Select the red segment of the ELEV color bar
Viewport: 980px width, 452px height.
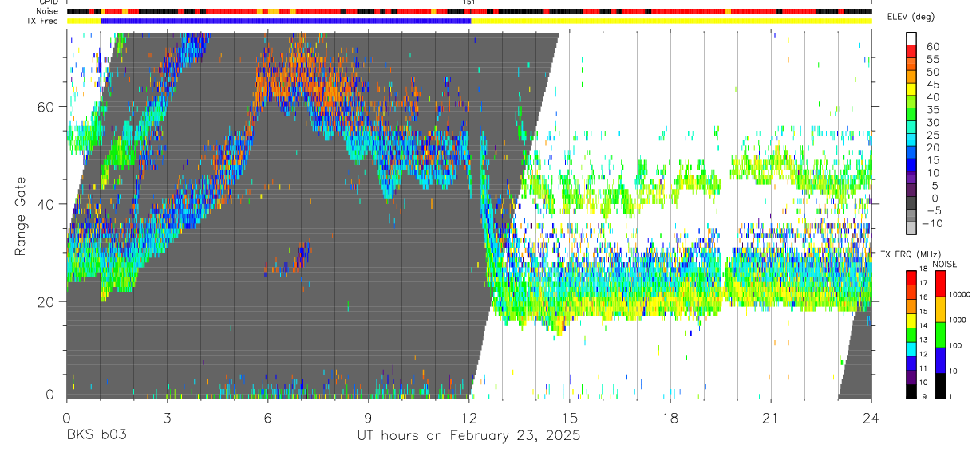[x=911, y=52]
